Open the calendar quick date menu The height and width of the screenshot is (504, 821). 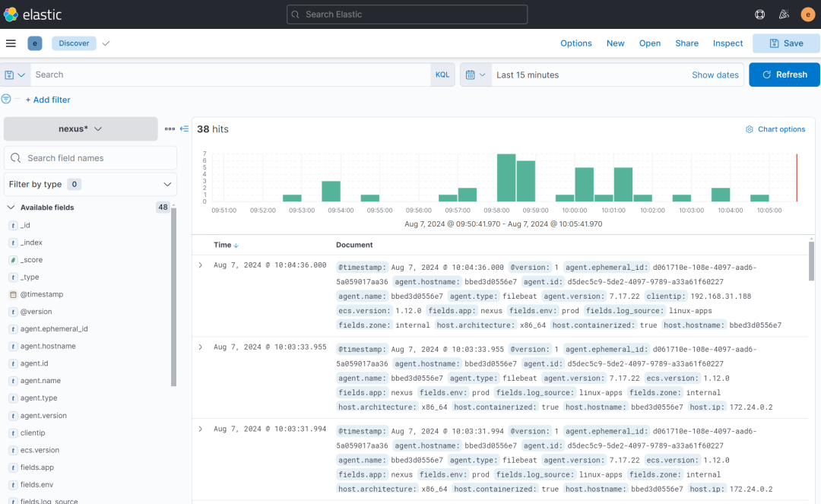[x=476, y=74]
